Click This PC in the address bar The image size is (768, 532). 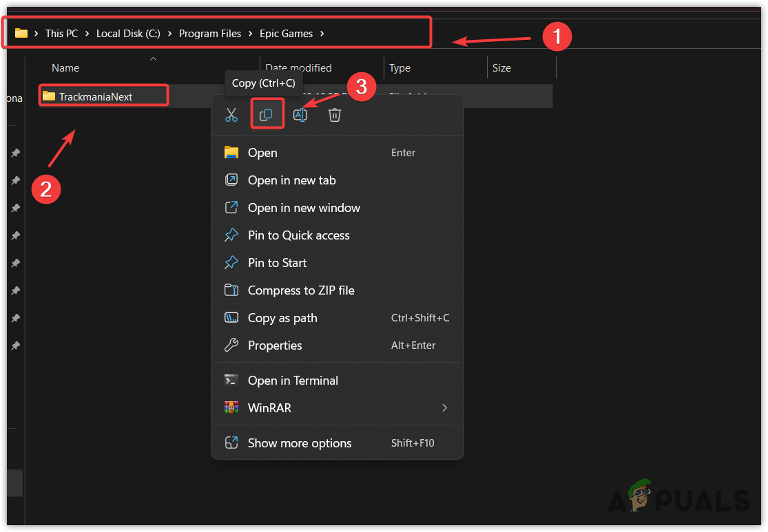62,34
